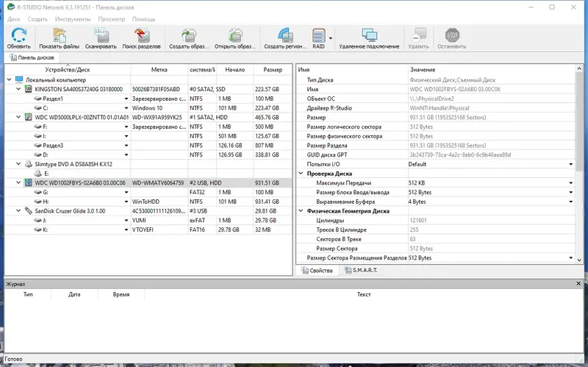This screenshot has height=367, width=588.
Task: Open the Просмотр menu
Action: tap(112, 19)
